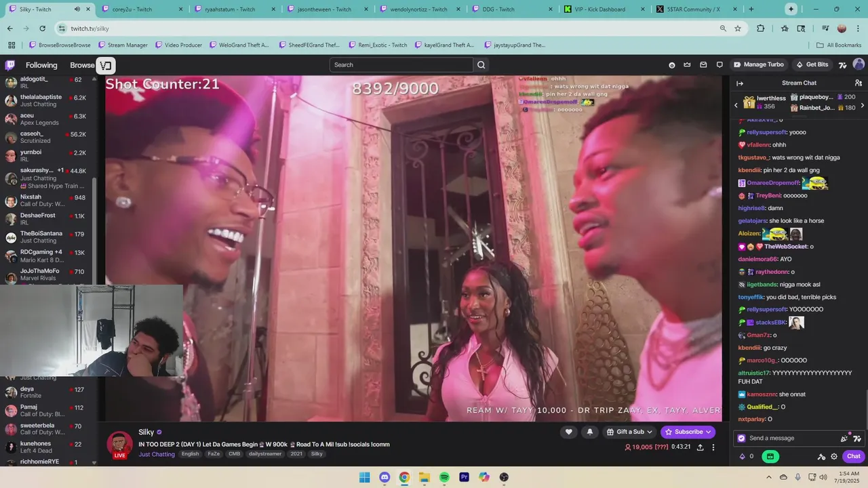This screenshot has width=868, height=488.
Task: Click the Get Bits button
Action: (812, 64)
